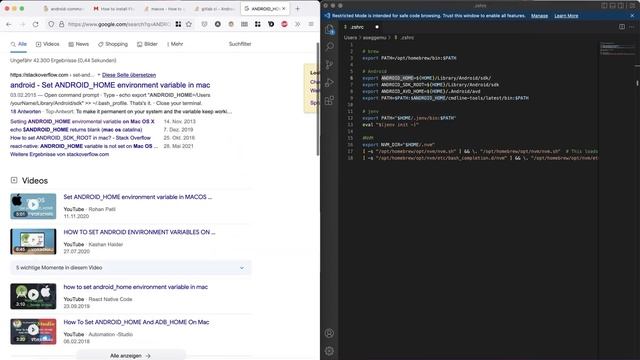
Task: Open 'How To Set ANDROID_HOME And ADB_HOME On Mac'
Action: 136,322
